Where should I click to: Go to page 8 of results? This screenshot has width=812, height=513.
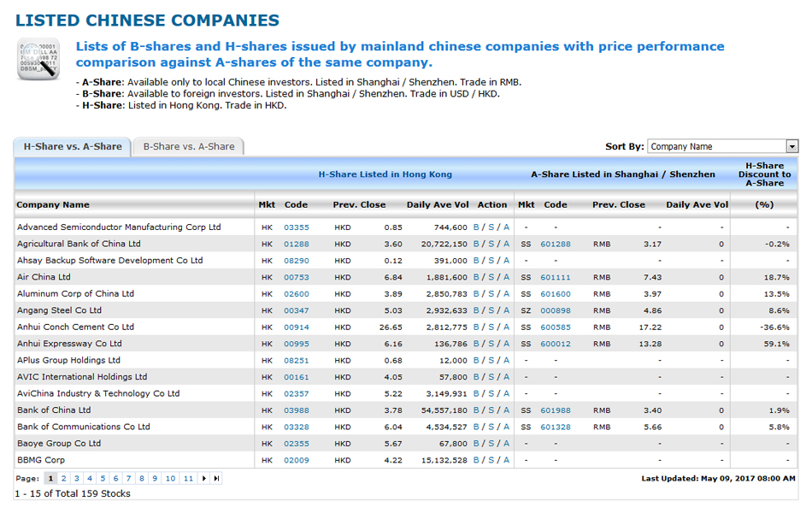[x=141, y=478]
